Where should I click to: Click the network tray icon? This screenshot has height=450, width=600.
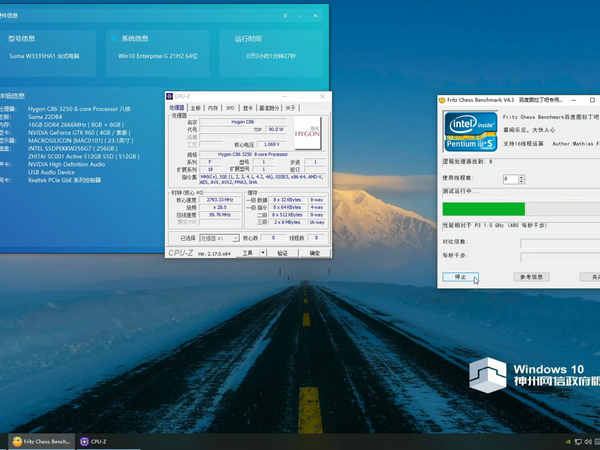pos(579,442)
